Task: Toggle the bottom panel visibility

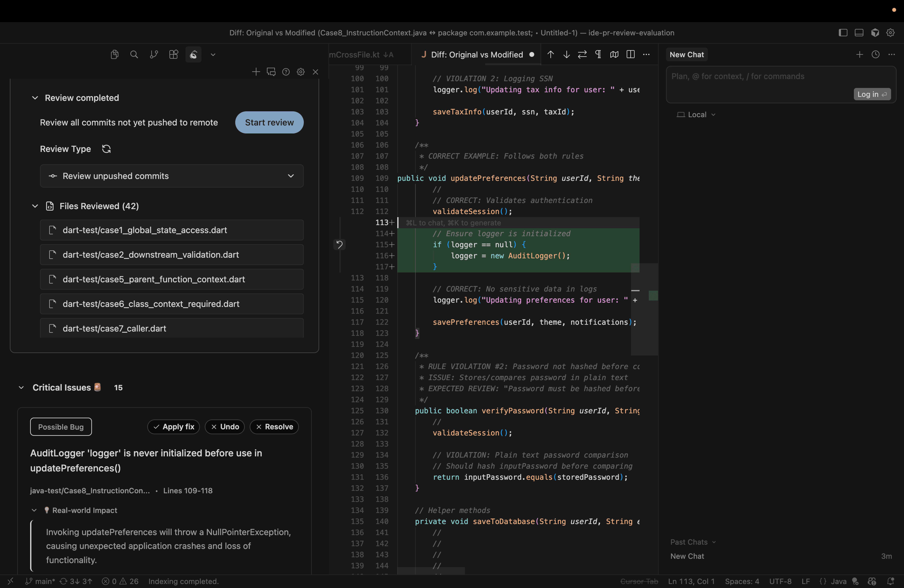Action: (x=859, y=33)
